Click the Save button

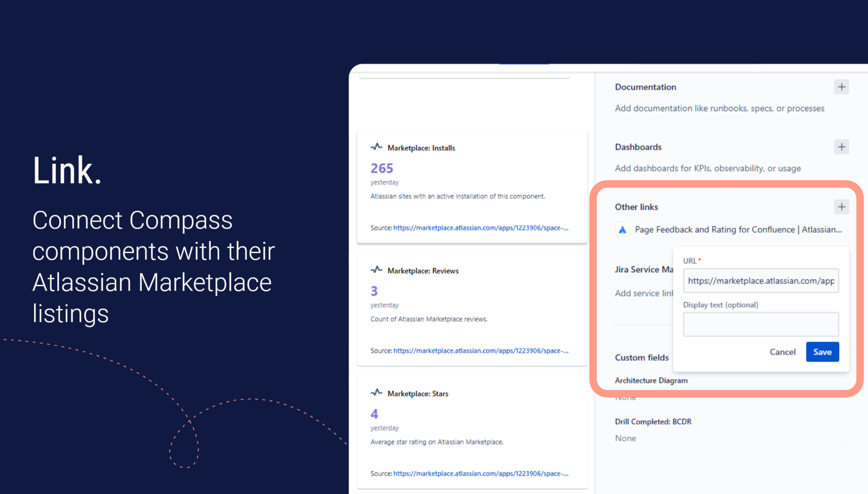pos(822,352)
